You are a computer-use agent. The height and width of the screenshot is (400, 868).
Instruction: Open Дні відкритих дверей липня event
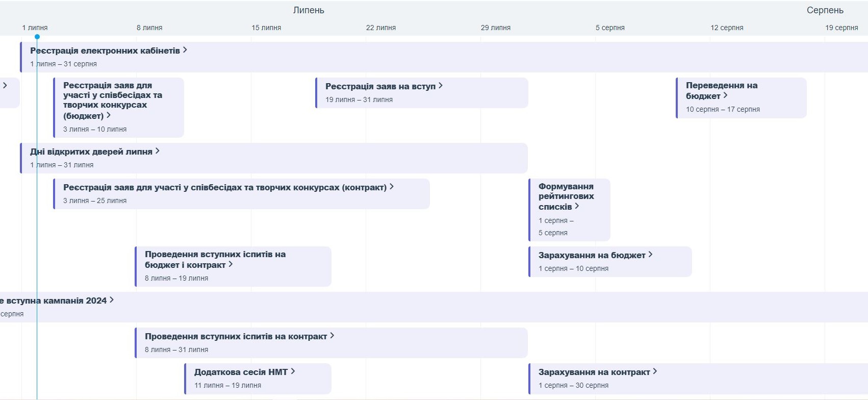pos(91,152)
